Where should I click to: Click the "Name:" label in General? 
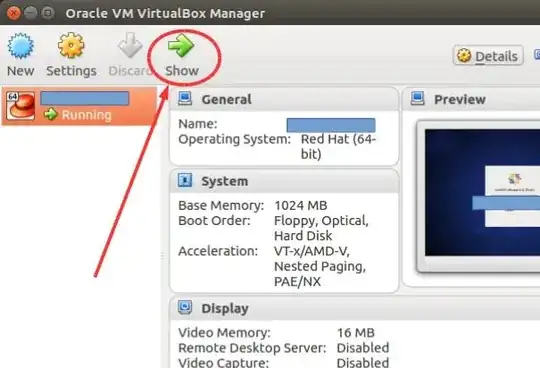198,124
